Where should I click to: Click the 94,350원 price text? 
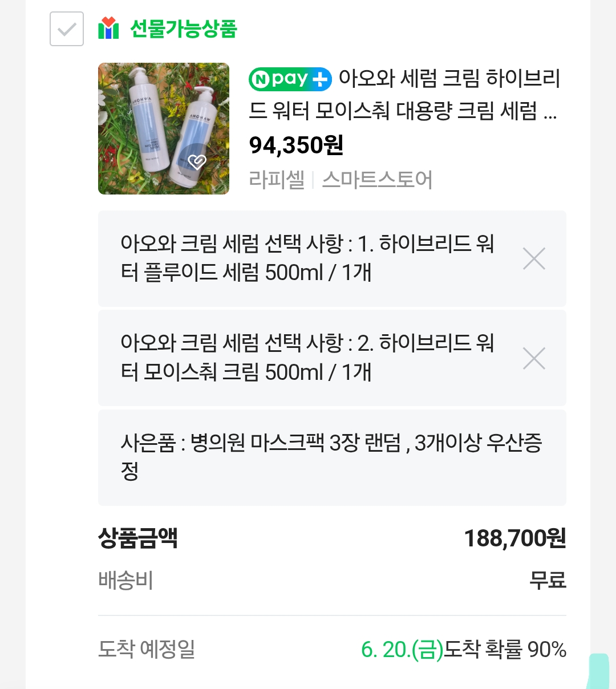296,145
